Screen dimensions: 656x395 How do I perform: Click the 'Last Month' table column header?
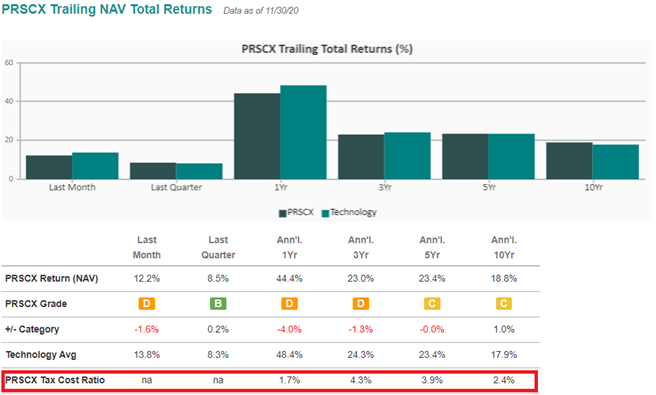147,247
